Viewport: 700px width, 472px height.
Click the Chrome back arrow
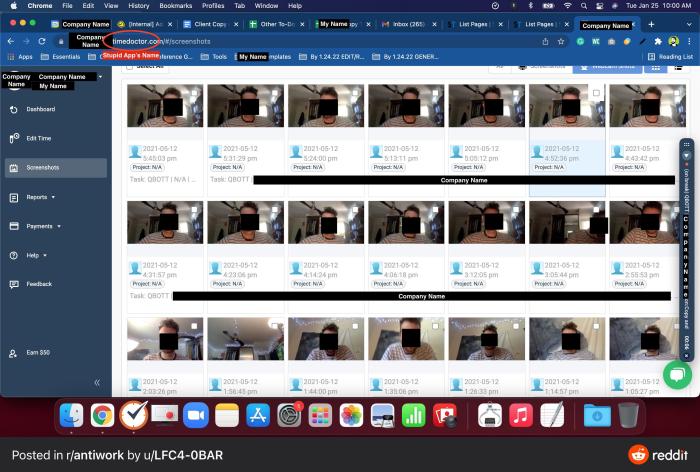point(11,41)
